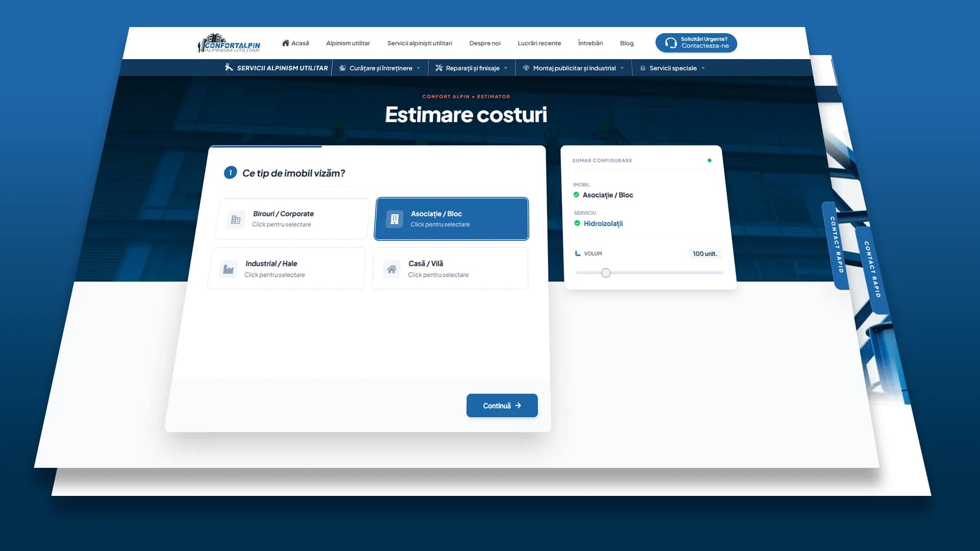Open the Contact Rapid side tab
The width and height of the screenshot is (980, 551).
tap(835, 245)
